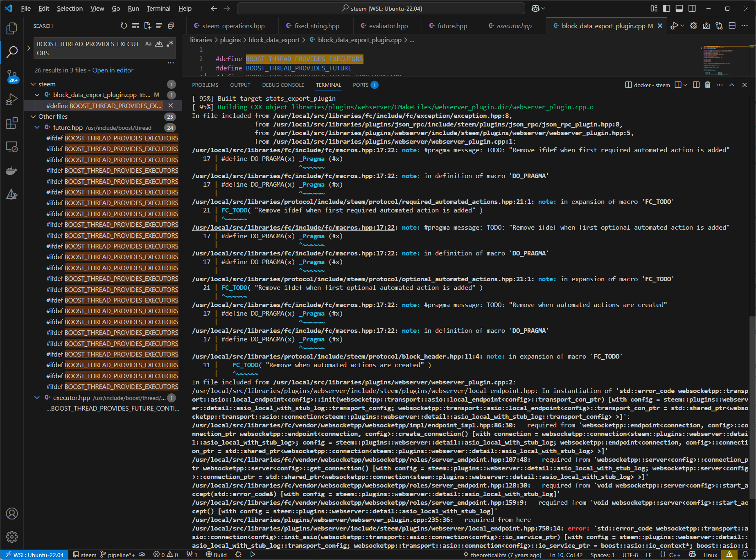Toggle Match Case in search box
Image resolution: width=756 pixels, height=560 pixels.
coord(148,44)
